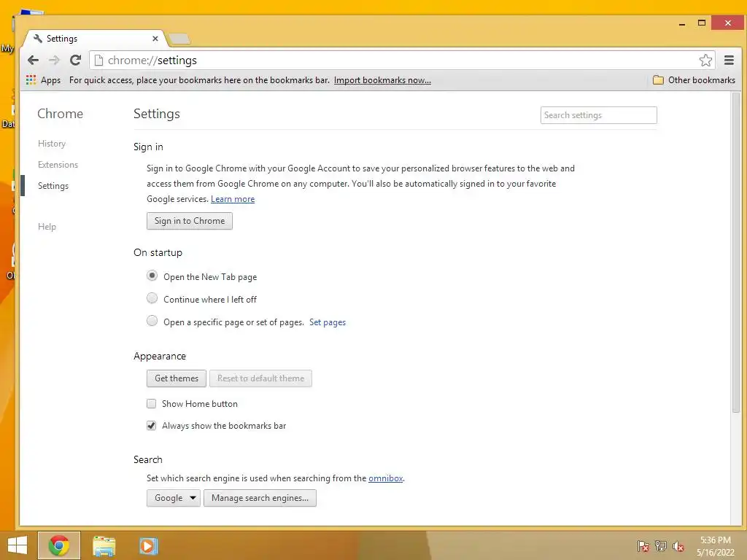This screenshot has width=747, height=560.
Task: Launch the media player taskbar icon
Action: point(148,545)
